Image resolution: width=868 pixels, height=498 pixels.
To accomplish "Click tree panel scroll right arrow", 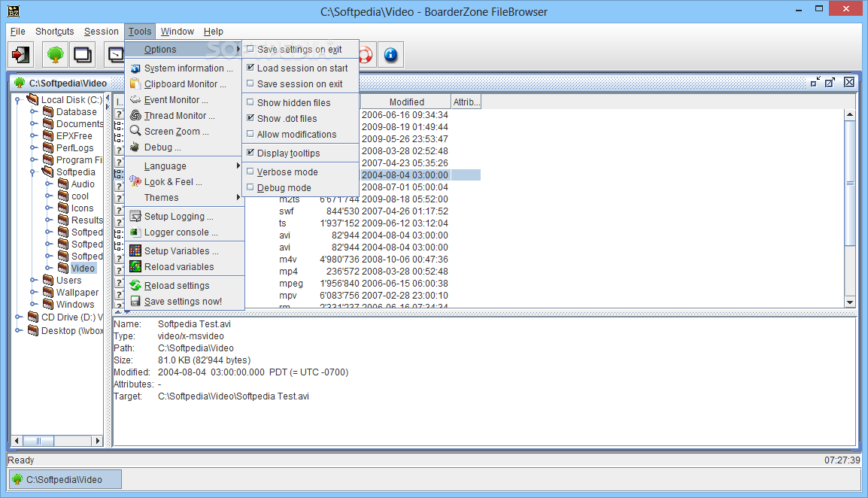I will pos(98,441).
